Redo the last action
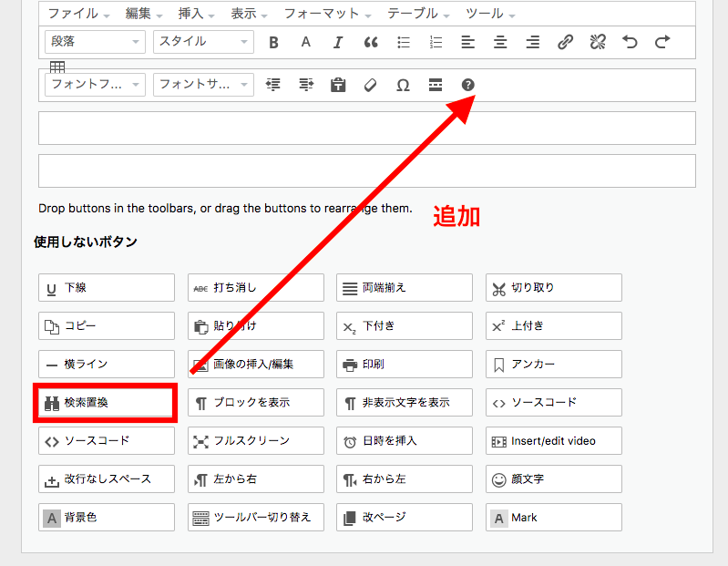Screen dimensions: 728x566 tap(662, 42)
